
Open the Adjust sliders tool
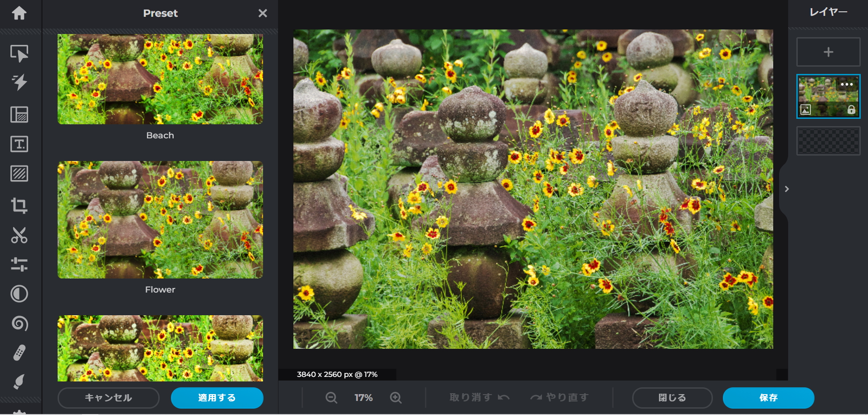(19, 264)
